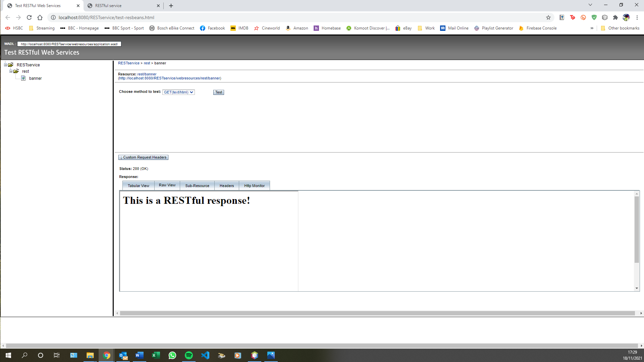644x362 pixels.
Task: Open the Http Monitor tab
Action: [x=254, y=185]
